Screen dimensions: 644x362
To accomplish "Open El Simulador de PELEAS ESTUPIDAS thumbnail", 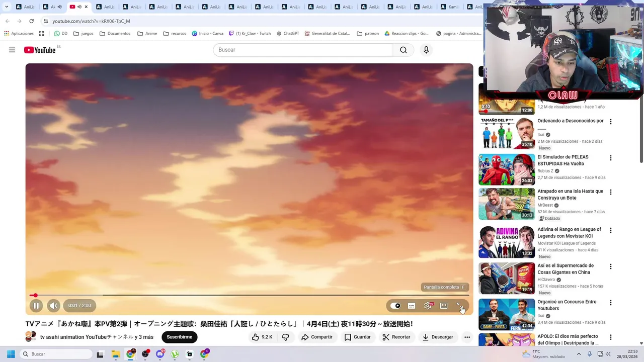I will coord(507,169).
